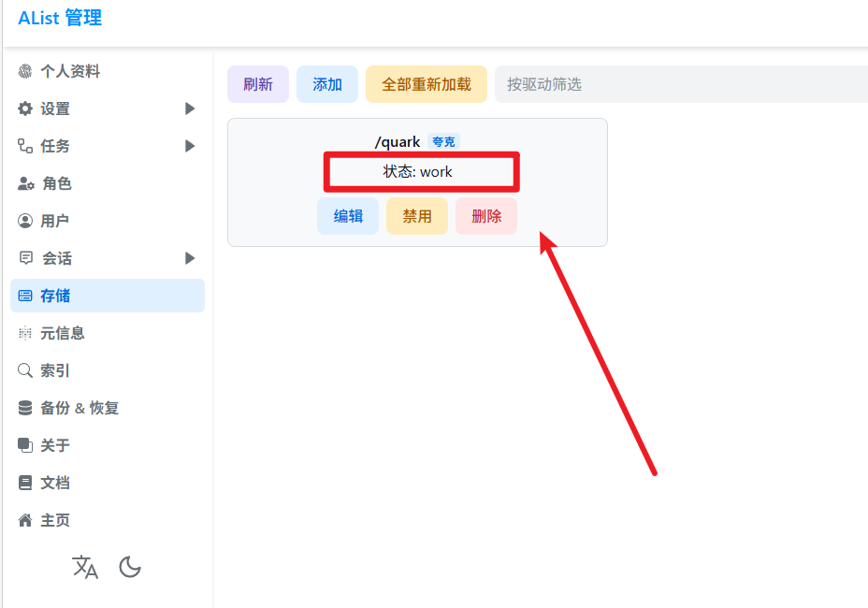868x608 pixels.
Task: Click the 任务 workflow icon
Action: 25,146
